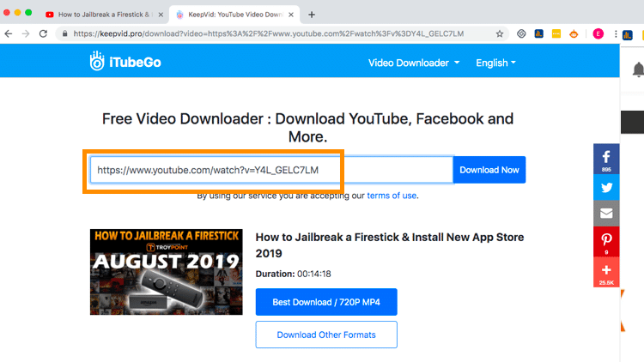Click the notification bell icon
This screenshot has width=644, height=362.
638,69
